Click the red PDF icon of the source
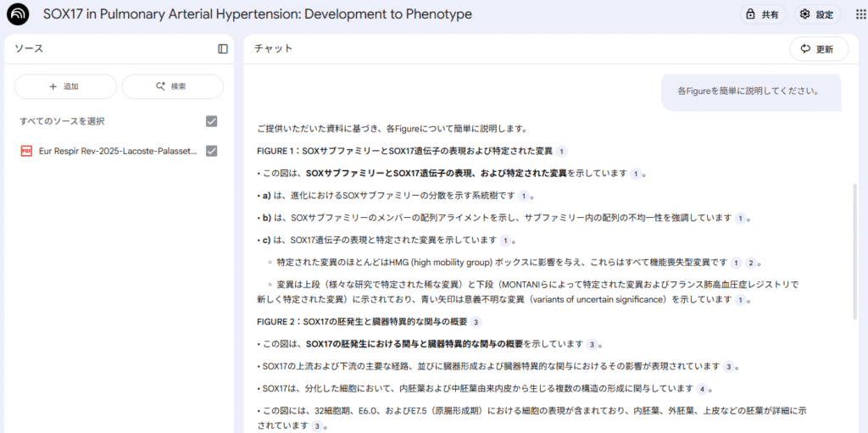 click(x=26, y=151)
